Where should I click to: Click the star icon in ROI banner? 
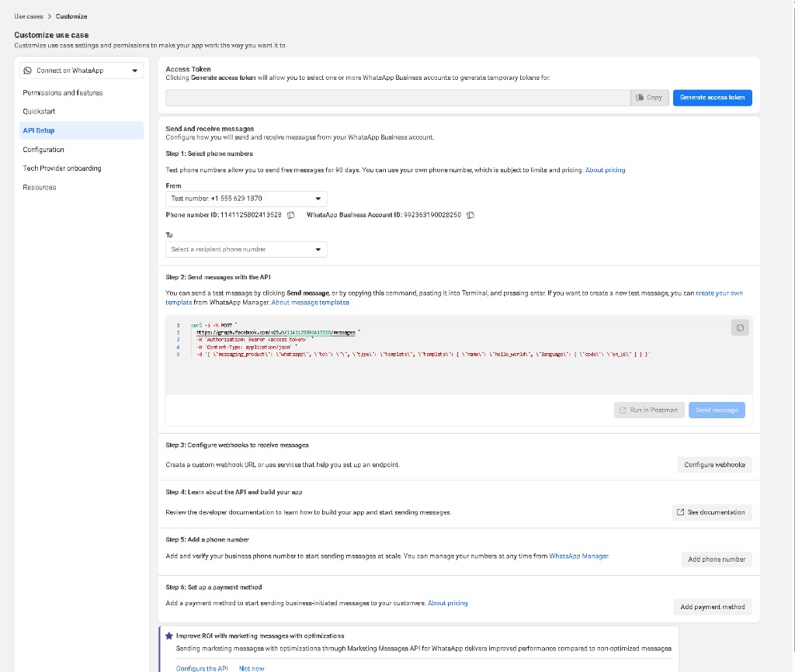pos(169,636)
